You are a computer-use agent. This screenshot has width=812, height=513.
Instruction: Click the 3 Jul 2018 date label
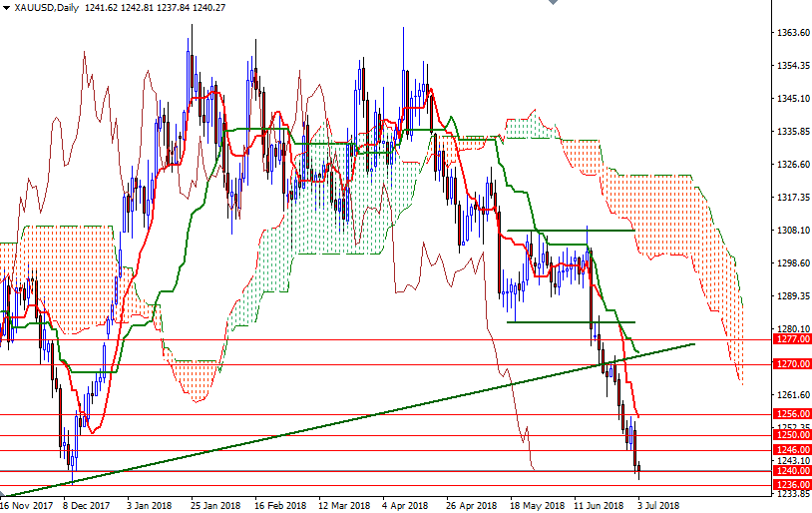tap(661, 506)
